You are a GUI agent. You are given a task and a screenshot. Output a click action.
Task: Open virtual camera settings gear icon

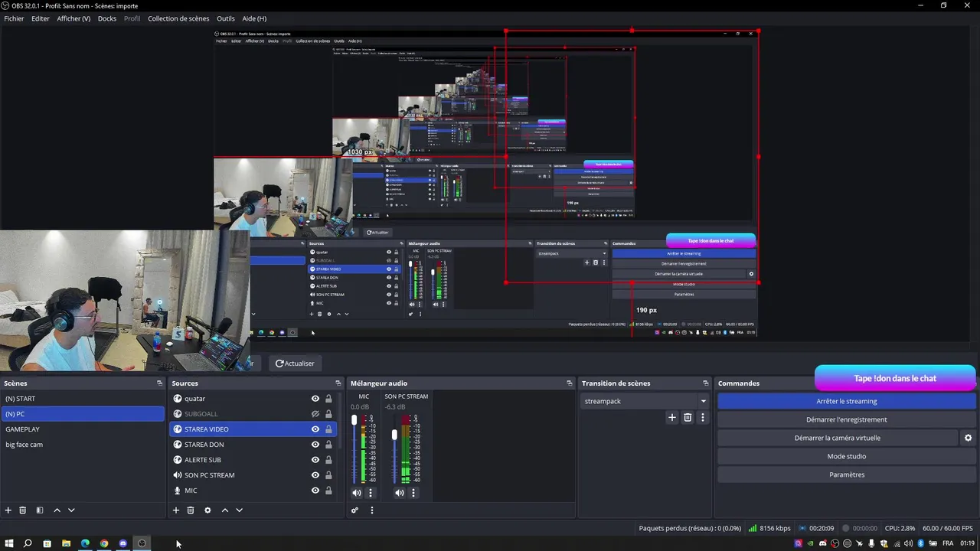click(x=968, y=438)
